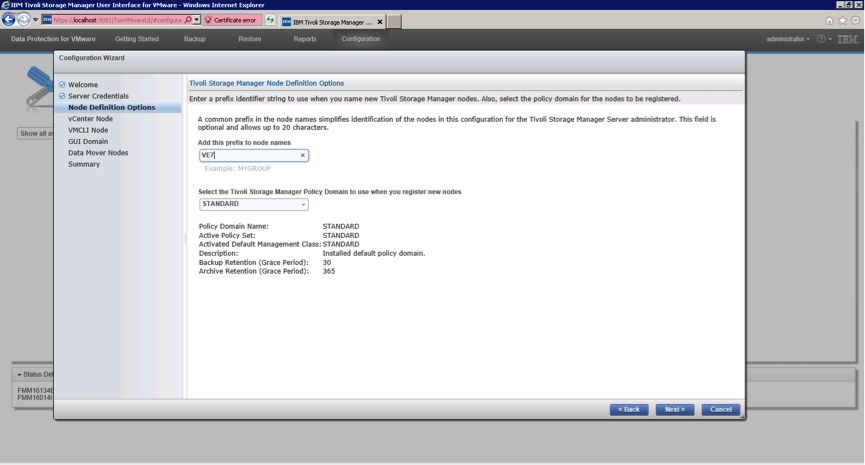The image size is (865, 465).
Task: Select vCenter Node wizard step
Action: coord(90,119)
